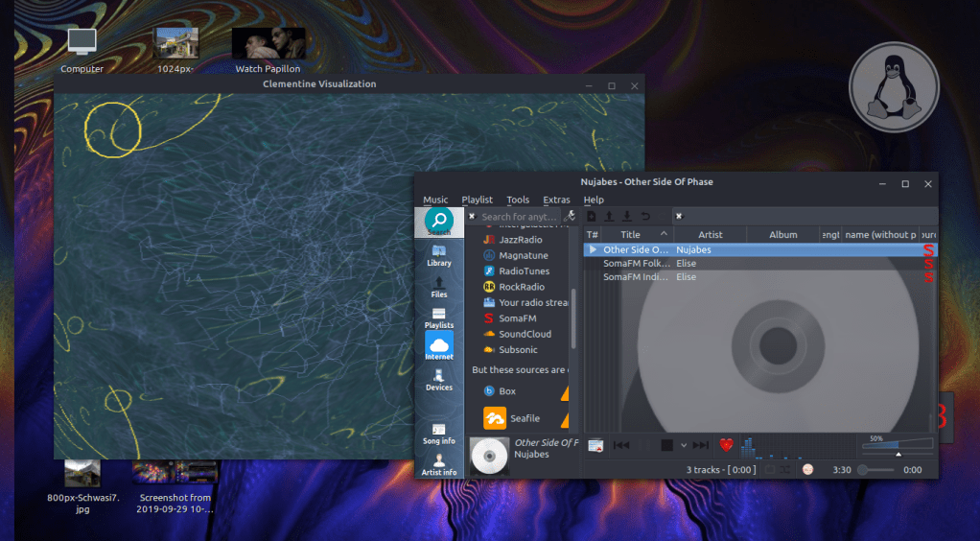
Task: Select SoundCloud in the sources list
Action: click(524, 334)
